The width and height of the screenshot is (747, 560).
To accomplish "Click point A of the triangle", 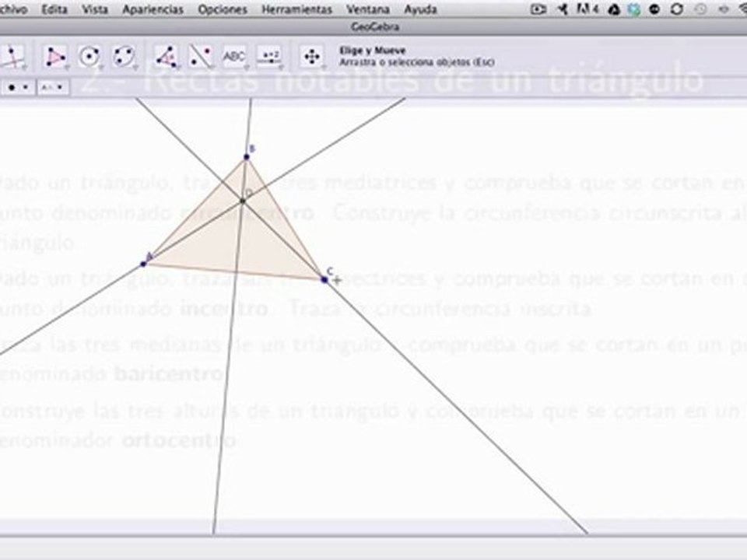I will [x=143, y=264].
